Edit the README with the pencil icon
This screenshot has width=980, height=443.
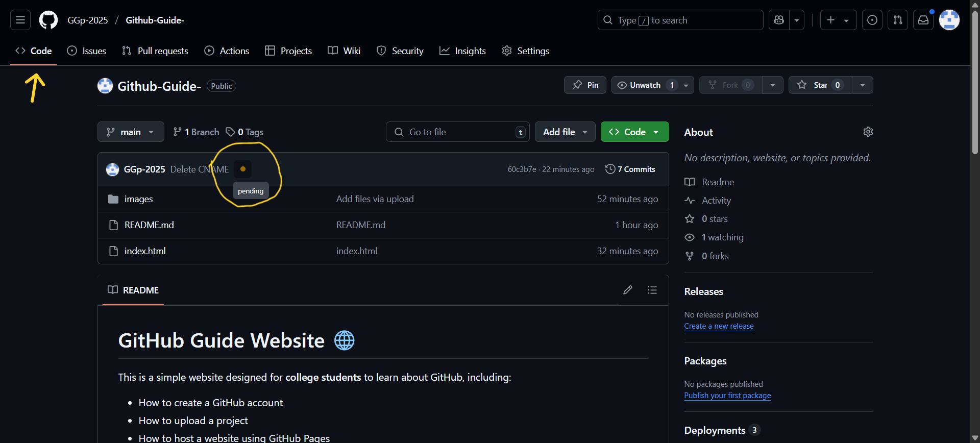click(628, 290)
